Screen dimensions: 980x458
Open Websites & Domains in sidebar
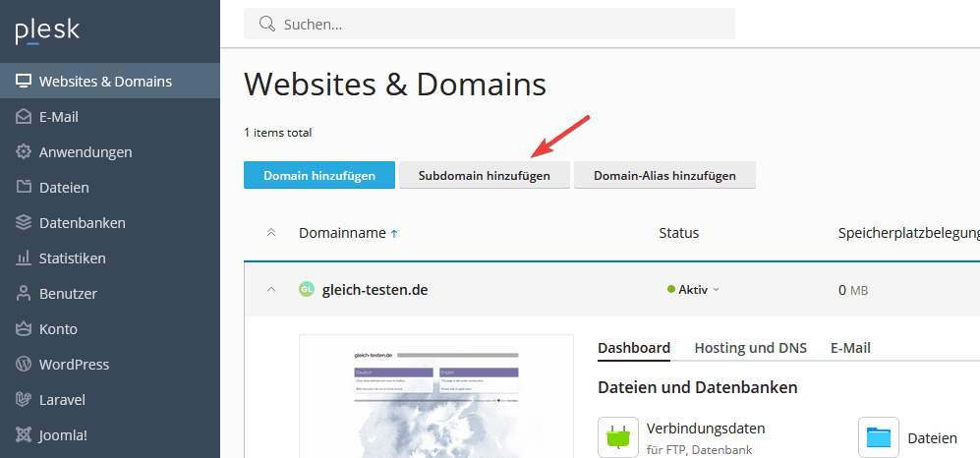point(110,82)
